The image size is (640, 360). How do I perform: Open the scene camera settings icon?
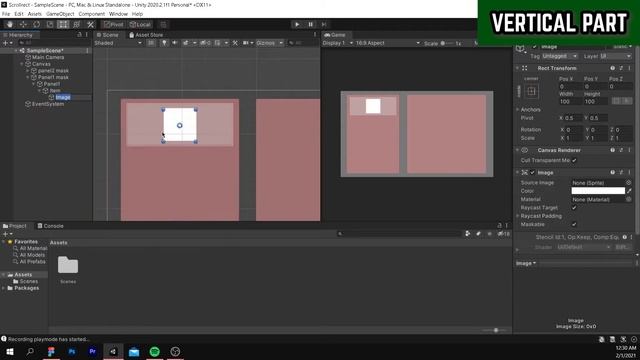[248, 43]
